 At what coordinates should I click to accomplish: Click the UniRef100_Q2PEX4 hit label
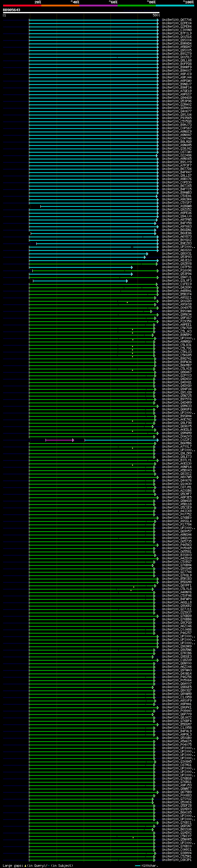coord(176,23)
